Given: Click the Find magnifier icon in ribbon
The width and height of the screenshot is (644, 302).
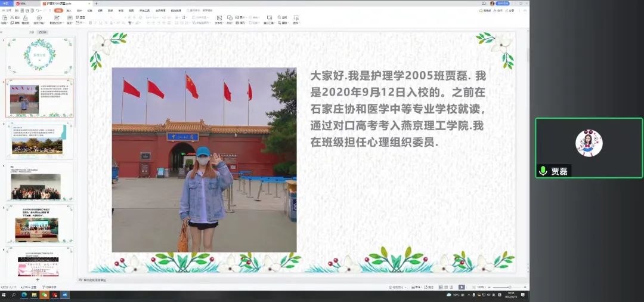Looking at the screenshot, I should (278, 18).
